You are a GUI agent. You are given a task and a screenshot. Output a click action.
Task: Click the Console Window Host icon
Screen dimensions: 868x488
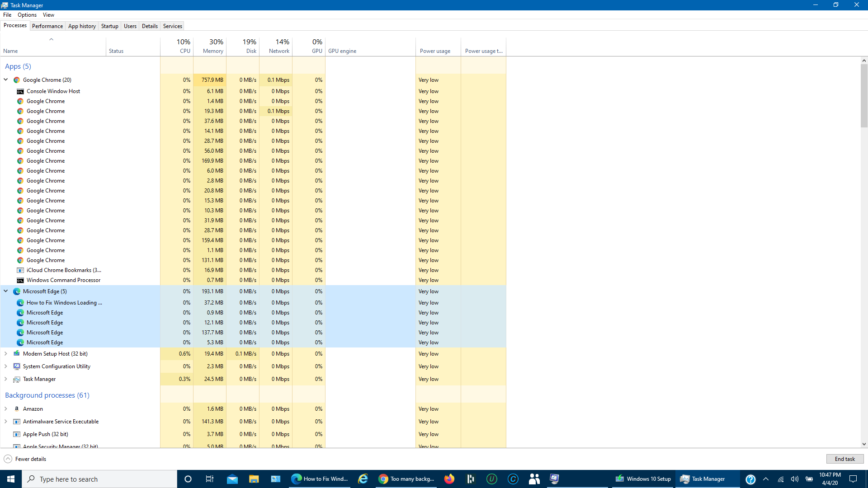click(20, 91)
